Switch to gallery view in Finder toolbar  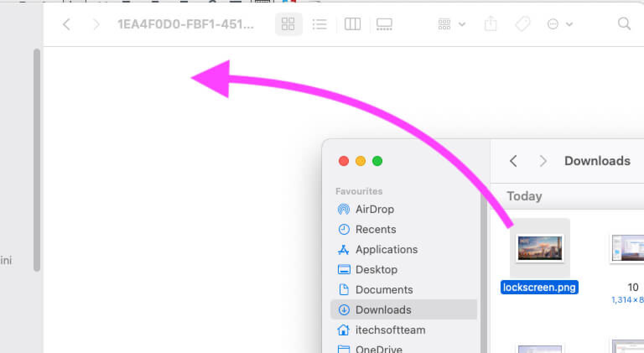tap(384, 24)
